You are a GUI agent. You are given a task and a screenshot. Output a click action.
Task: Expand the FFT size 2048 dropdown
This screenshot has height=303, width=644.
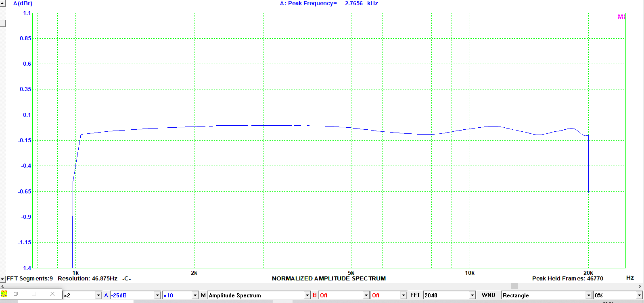click(x=472, y=295)
